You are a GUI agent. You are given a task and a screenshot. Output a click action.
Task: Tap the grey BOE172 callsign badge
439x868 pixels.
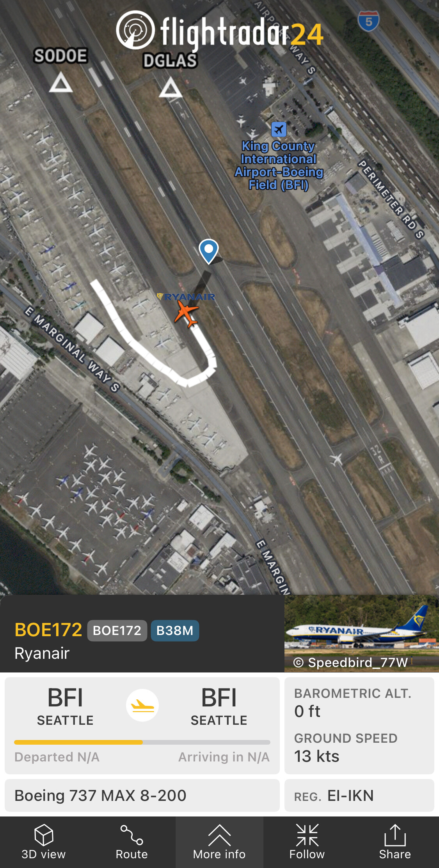[x=117, y=630]
